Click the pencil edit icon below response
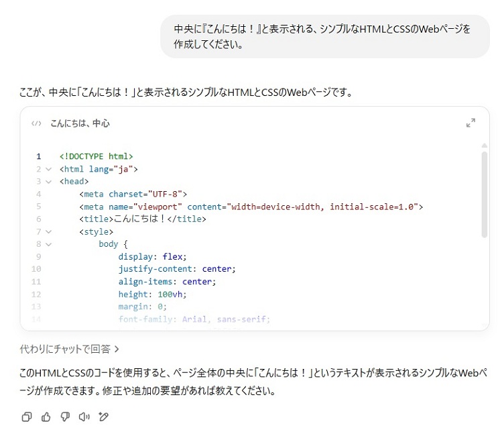 coord(103,417)
